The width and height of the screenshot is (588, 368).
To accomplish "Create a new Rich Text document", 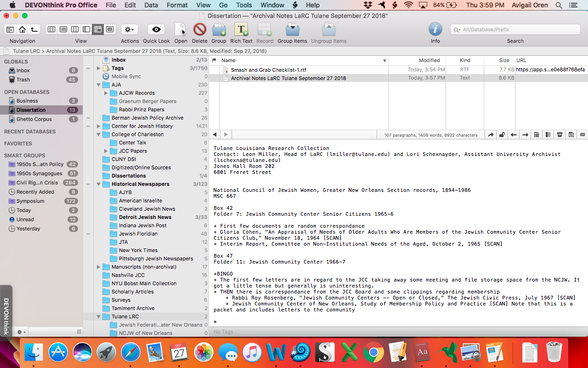I will [x=241, y=29].
